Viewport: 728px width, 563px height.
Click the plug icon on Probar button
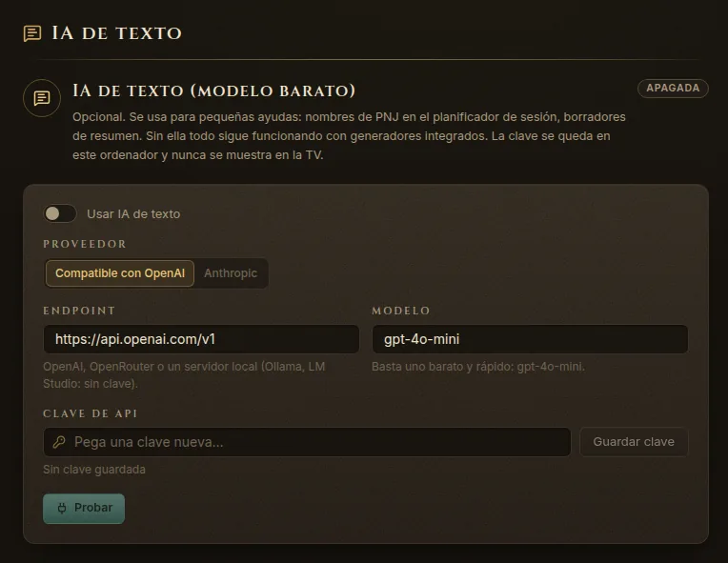pos(62,509)
